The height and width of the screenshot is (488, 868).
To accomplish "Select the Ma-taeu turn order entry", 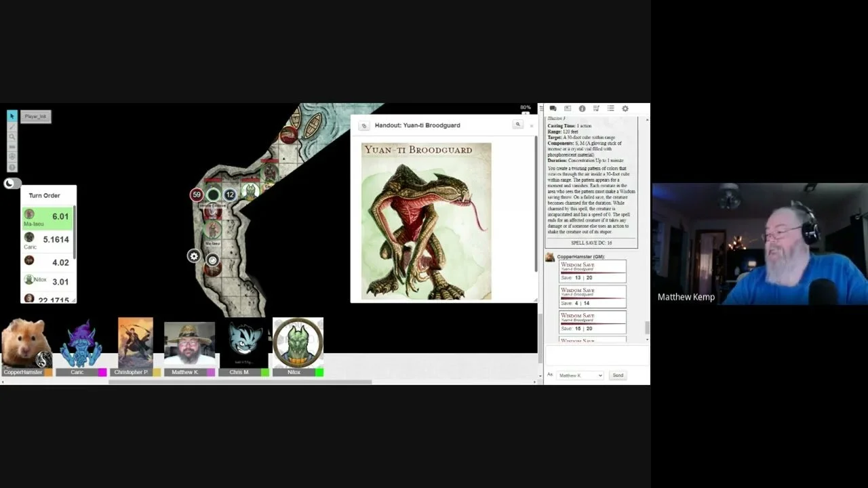I will click(47, 218).
